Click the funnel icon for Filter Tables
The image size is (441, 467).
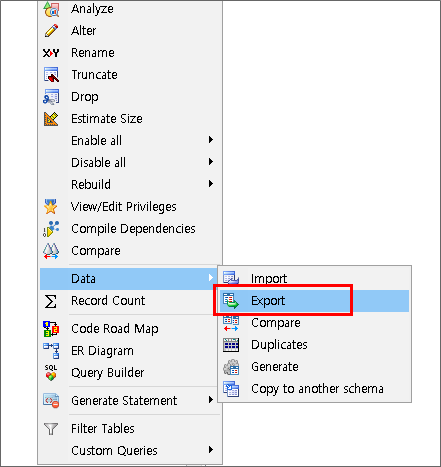[51, 429]
